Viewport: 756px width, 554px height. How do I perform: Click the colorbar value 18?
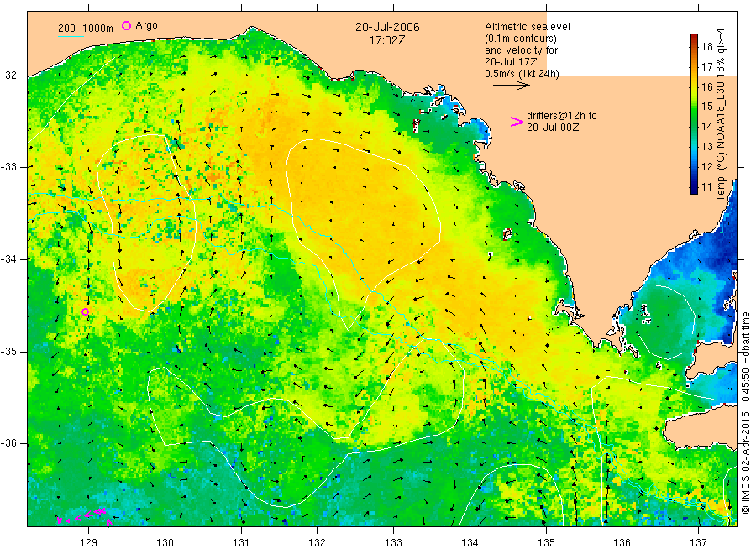[x=706, y=47]
